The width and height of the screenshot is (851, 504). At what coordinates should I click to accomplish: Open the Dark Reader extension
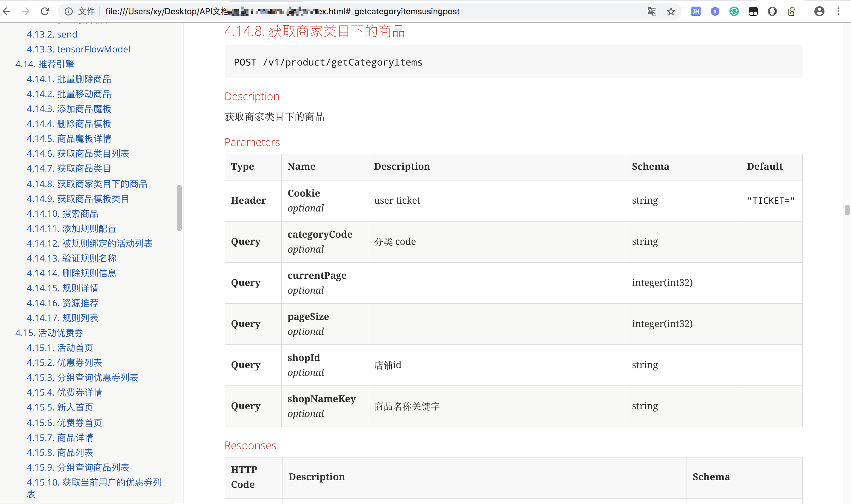pos(753,11)
